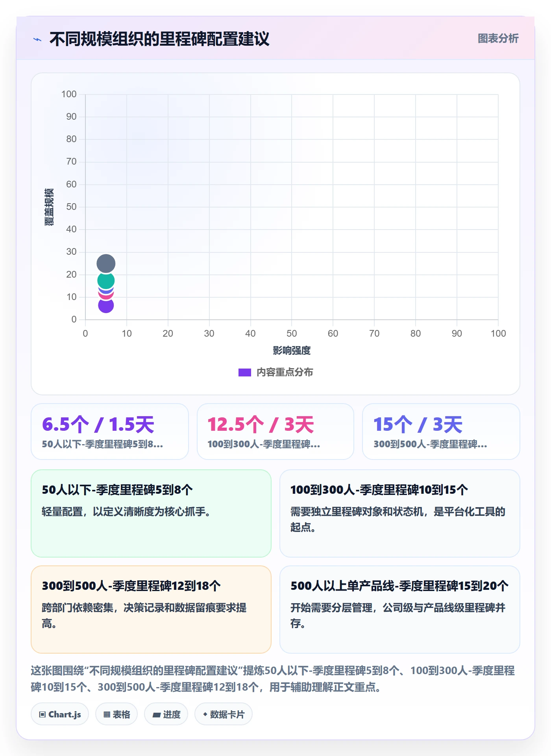This screenshot has width=551, height=756.
Task: Click the title "不同规模组织的里程碑配置建议"
Action: tap(159, 39)
